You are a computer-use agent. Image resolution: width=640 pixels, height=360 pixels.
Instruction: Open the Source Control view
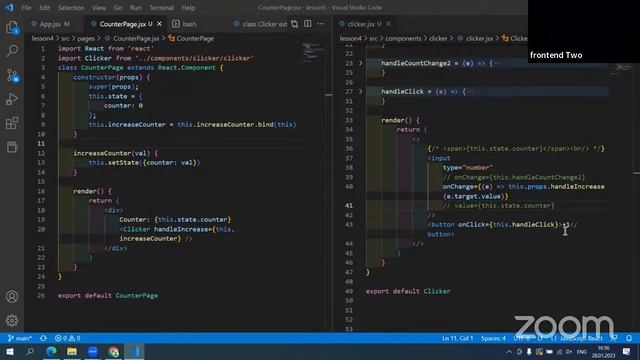pos(12,75)
